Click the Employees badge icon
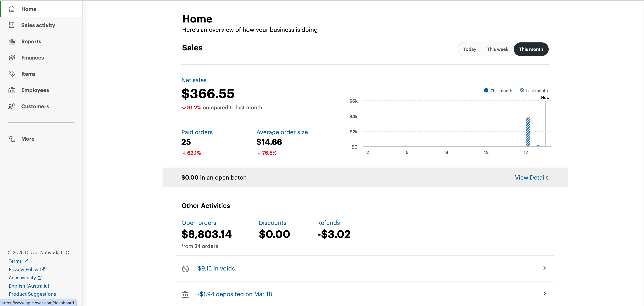Viewport: 644px width, 306px height. (x=12, y=90)
